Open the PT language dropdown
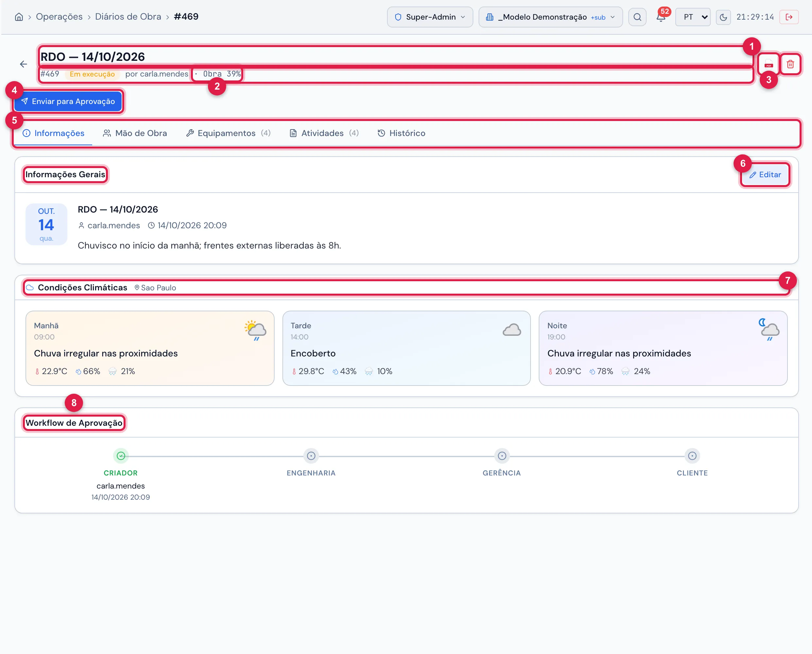The image size is (812, 654). point(693,17)
